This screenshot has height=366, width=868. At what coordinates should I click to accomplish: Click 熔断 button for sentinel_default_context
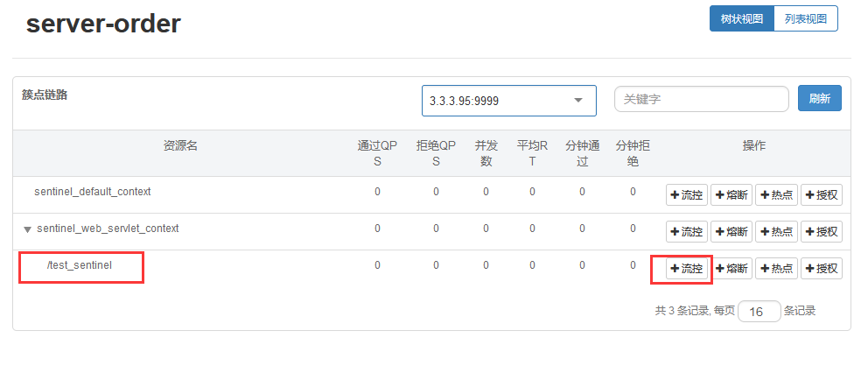point(731,195)
